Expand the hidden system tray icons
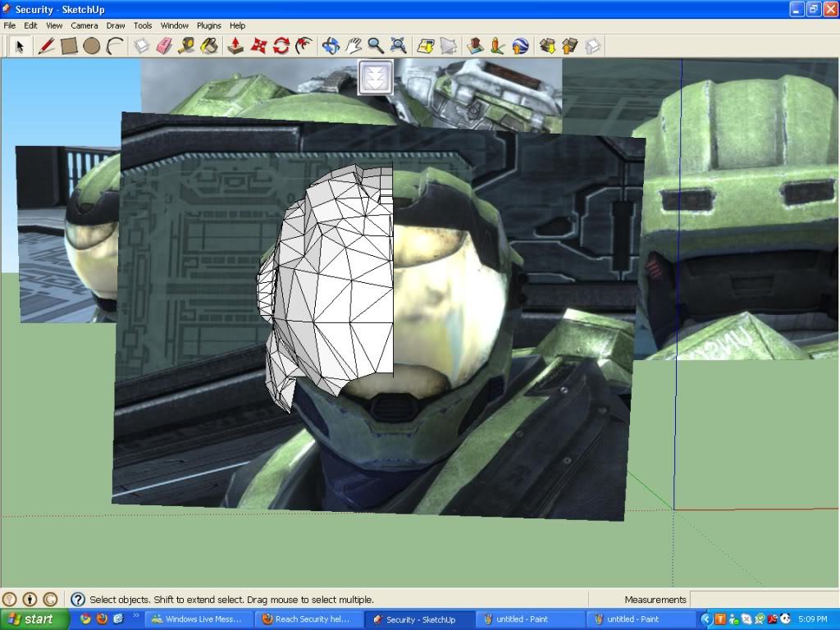Image resolution: width=840 pixels, height=630 pixels. click(705, 619)
